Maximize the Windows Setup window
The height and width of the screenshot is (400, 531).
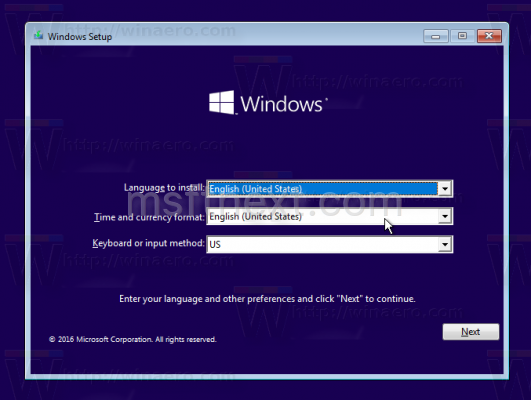click(462, 36)
